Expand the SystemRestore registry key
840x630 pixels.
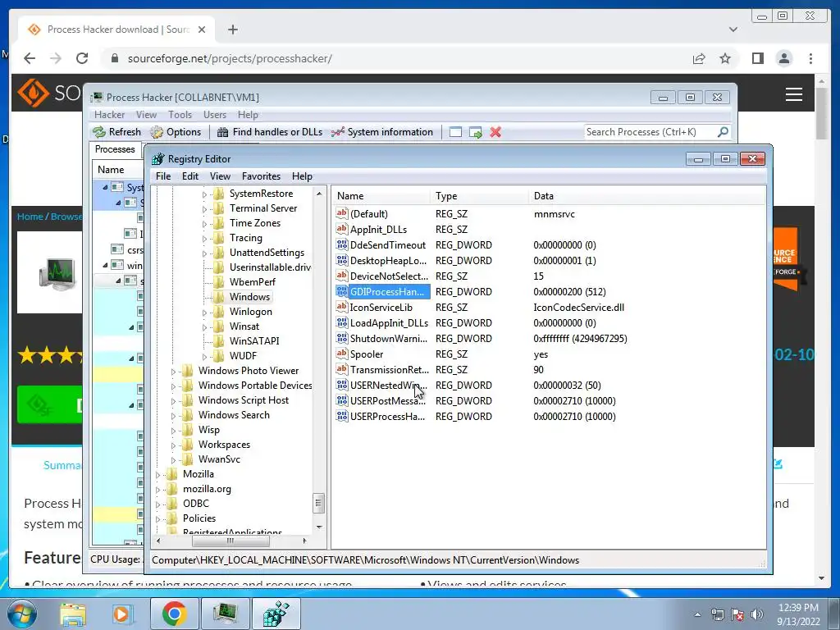[204, 194]
